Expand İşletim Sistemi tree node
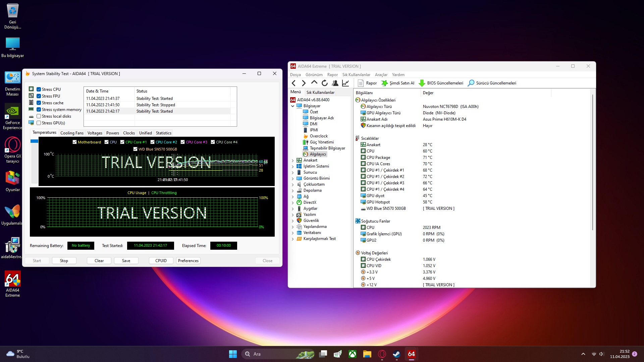The image size is (644, 362). click(x=292, y=167)
